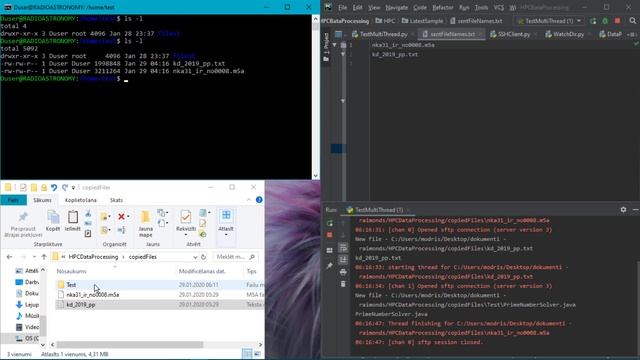Viewport: 640px width, 360px height.
Task: Open the Delete button dropdown arrow in ribbon
Action: pyautogui.click(x=128, y=216)
